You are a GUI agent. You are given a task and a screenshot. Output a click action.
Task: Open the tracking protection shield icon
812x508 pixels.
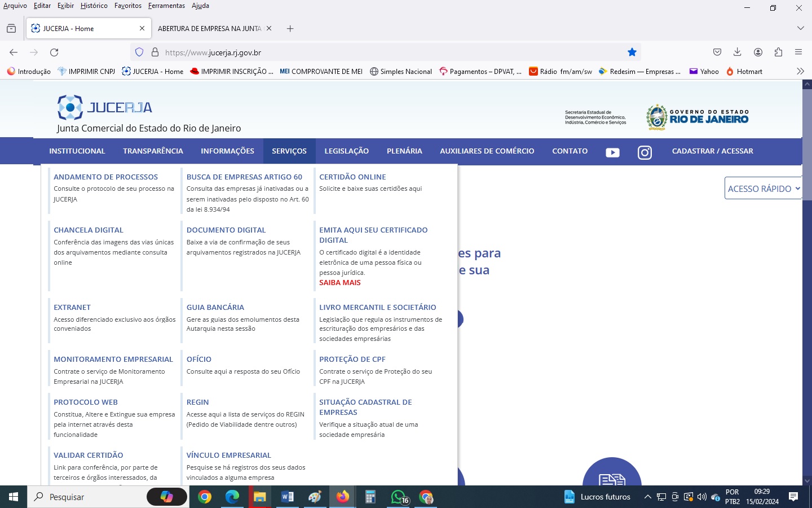click(x=139, y=52)
